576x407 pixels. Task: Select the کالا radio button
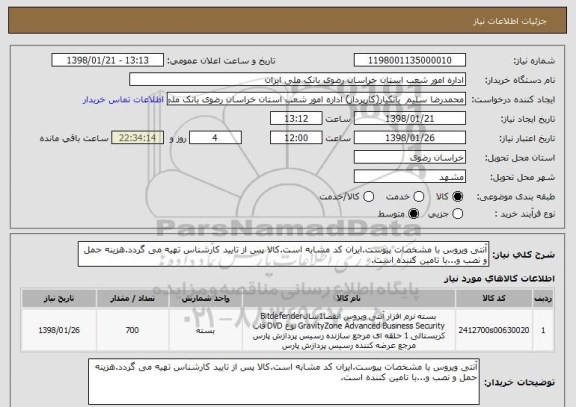[458, 197]
